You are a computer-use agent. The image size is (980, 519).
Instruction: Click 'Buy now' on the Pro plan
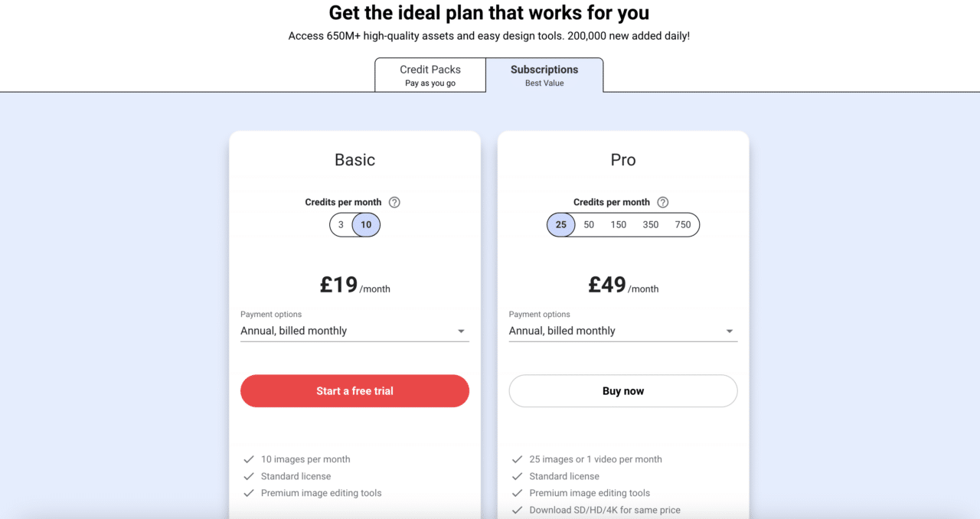(x=622, y=390)
